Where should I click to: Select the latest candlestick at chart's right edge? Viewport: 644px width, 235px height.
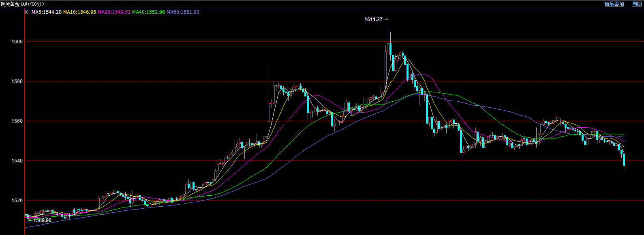[624, 160]
